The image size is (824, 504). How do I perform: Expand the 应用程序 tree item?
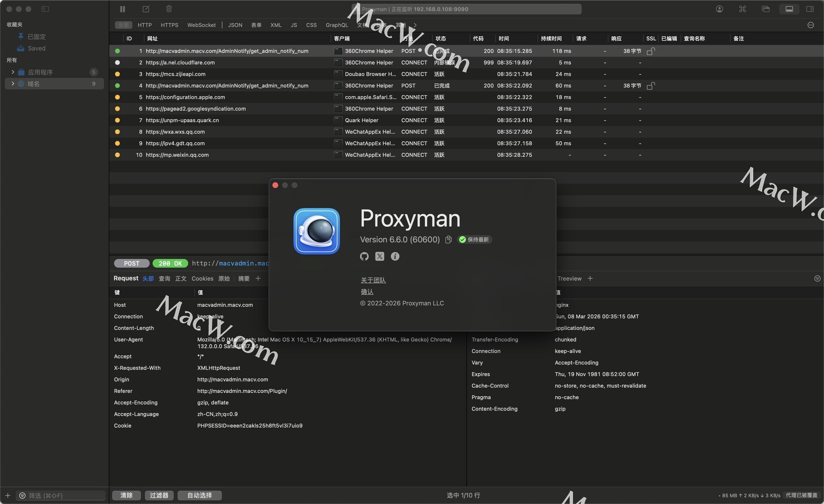coord(13,72)
